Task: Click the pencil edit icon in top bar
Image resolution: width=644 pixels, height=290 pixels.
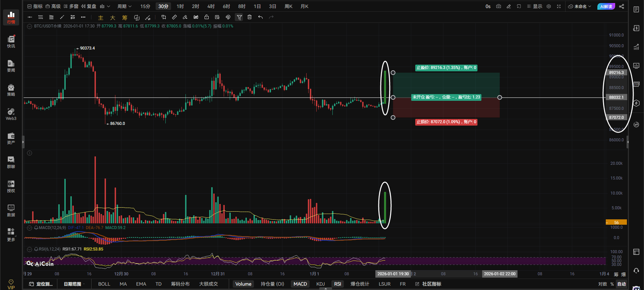Action: (x=509, y=6)
